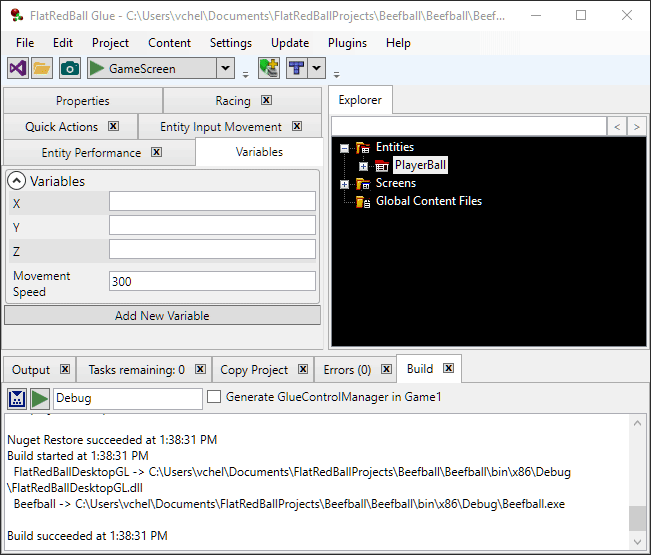Click the blue T toolbar icon

(x=297, y=68)
